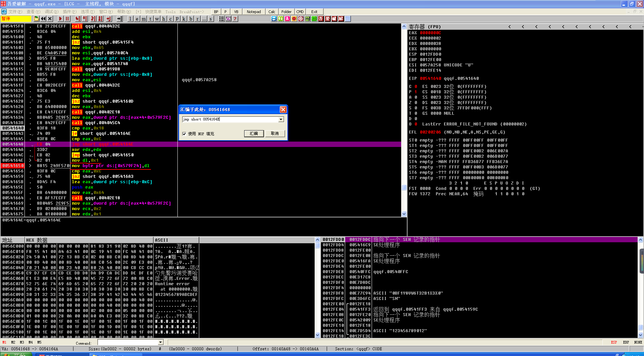Open file with the folder toolbar icon
This screenshot has width=644, height=356.
(x=37, y=19)
